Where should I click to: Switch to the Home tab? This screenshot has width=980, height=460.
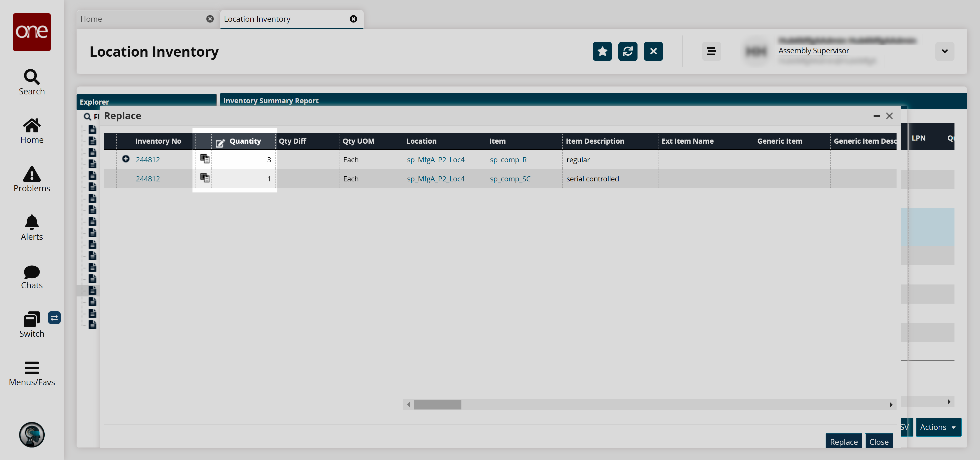(x=91, y=19)
